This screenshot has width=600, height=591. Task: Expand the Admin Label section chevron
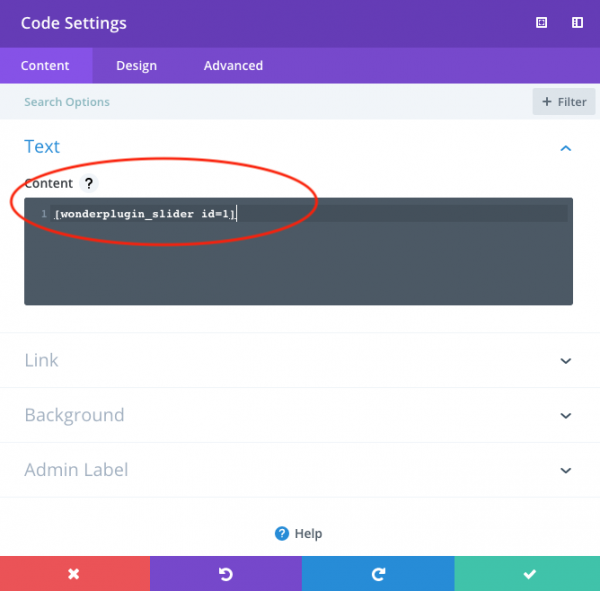[x=565, y=470]
